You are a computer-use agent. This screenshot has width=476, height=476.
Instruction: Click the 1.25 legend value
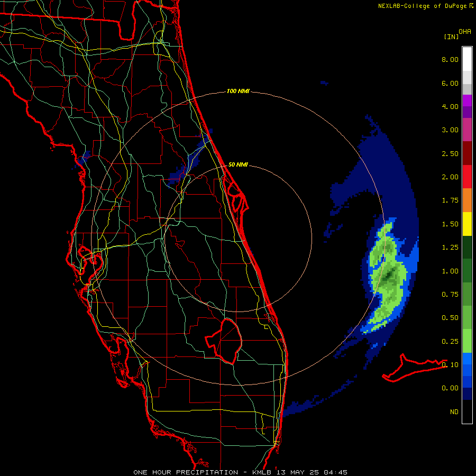click(x=450, y=248)
